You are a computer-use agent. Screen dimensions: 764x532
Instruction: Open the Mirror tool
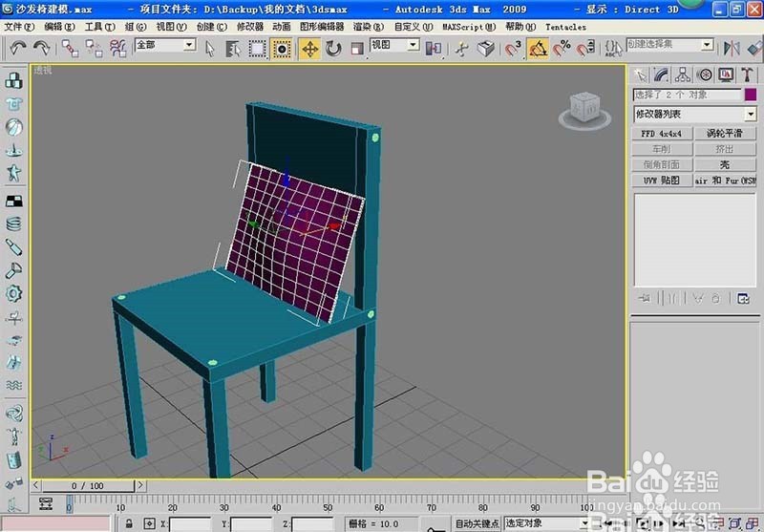point(731,48)
